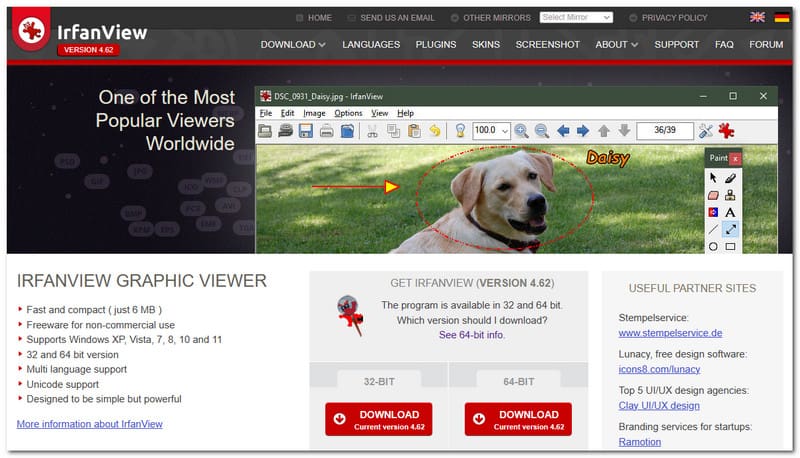Click the gray down arrow toolbar icon
Viewport: 800px width, 458px height.
pyautogui.click(x=624, y=131)
